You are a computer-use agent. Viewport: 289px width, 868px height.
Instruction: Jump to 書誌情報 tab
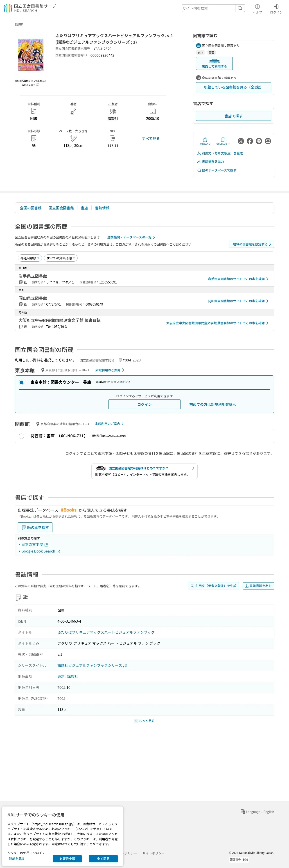(102, 208)
